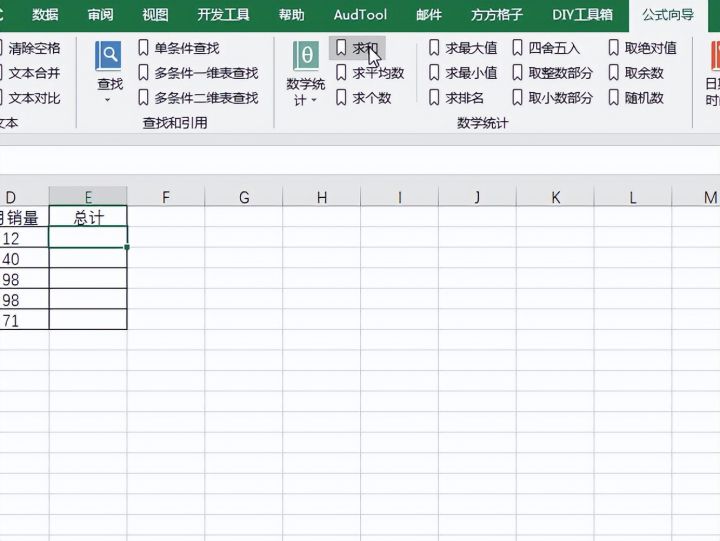Click 单条件查找 lookup item

click(179, 48)
